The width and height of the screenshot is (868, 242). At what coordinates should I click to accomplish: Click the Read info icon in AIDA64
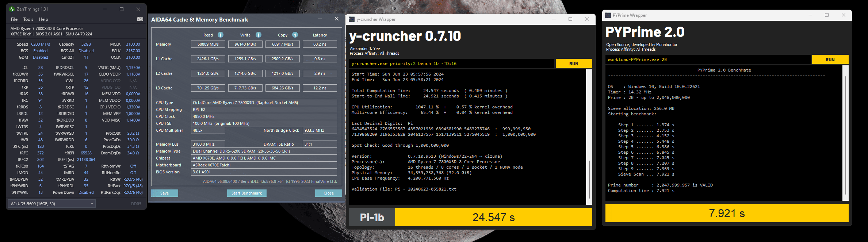pyautogui.click(x=221, y=35)
